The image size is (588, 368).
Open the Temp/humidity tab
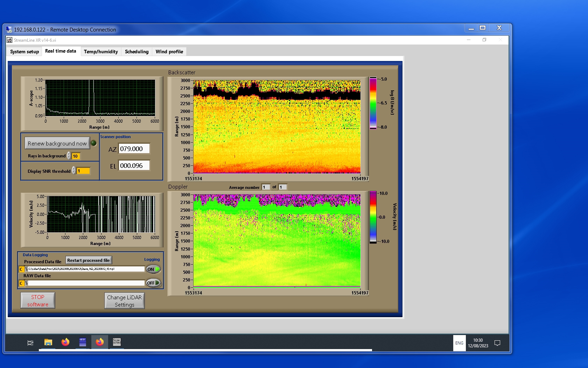pos(101,52)
